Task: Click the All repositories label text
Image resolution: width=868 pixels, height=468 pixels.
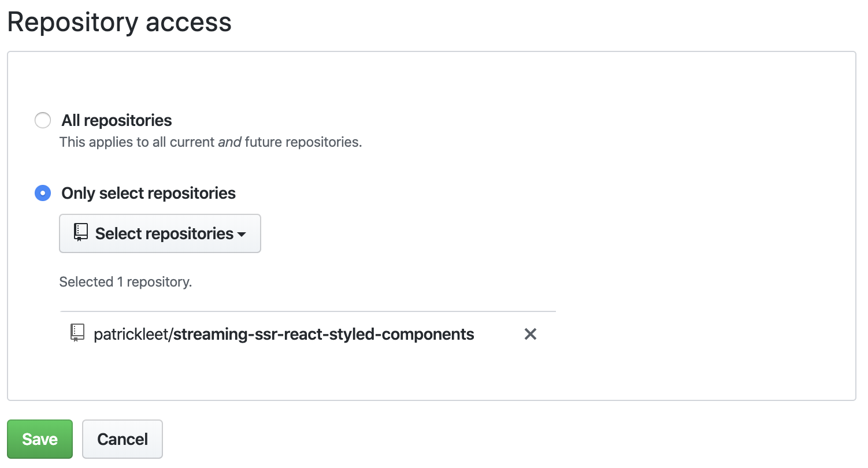Action: (x=117, y=120)
